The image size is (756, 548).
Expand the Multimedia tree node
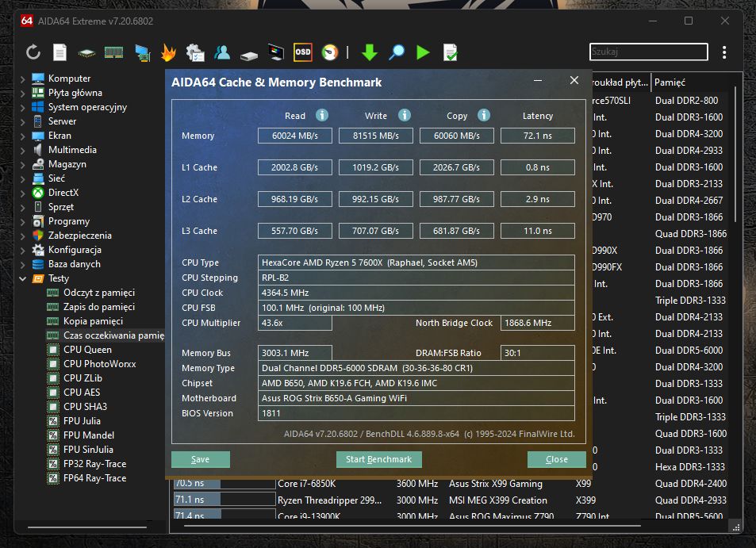pyautogui.click(x=22, y=150)
